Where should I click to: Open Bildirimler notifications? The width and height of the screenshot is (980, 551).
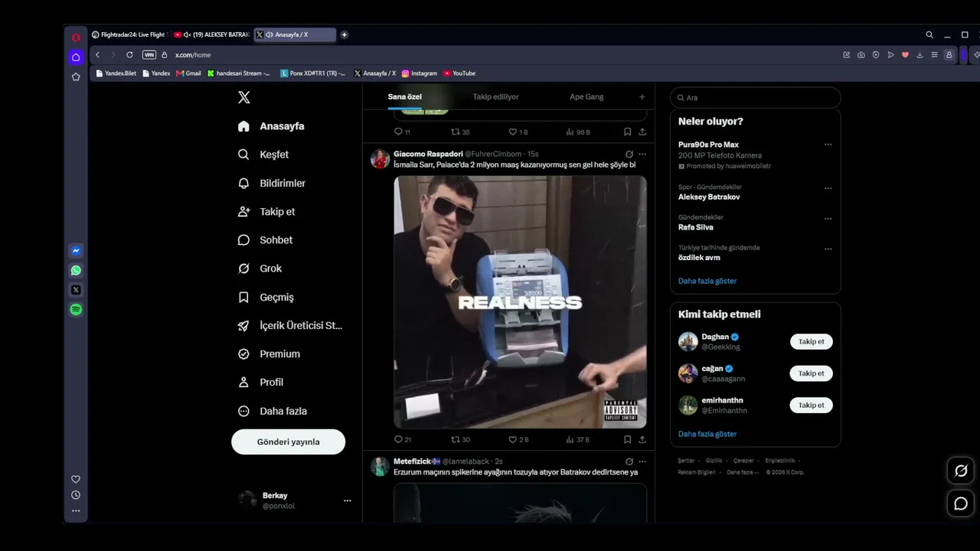point(272,184)
